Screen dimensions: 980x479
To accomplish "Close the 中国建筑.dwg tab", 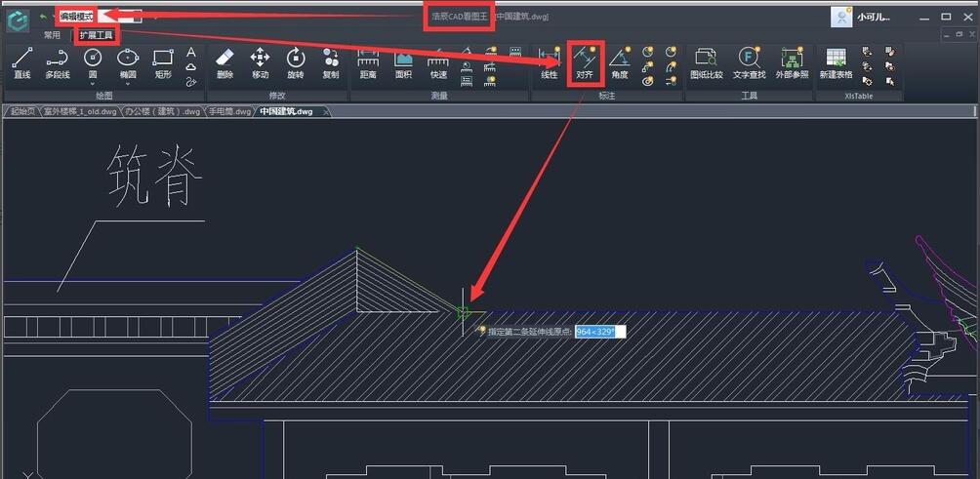I will point(326,112).
